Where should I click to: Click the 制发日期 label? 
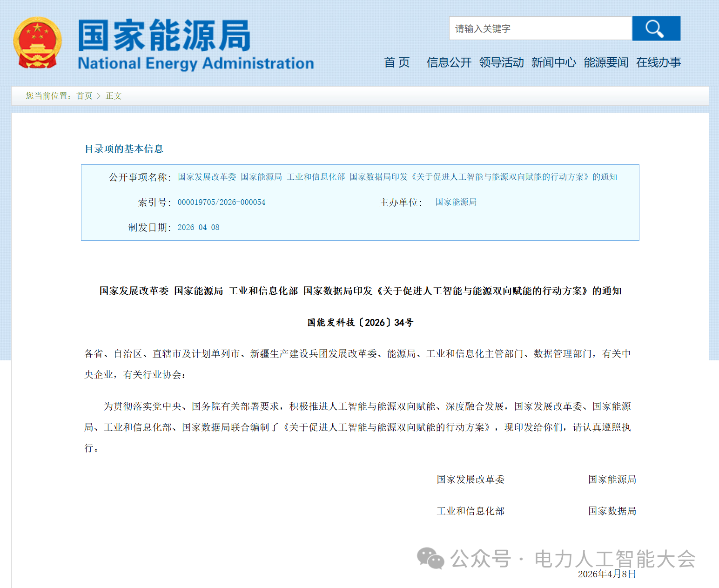[x=150, y=228]
